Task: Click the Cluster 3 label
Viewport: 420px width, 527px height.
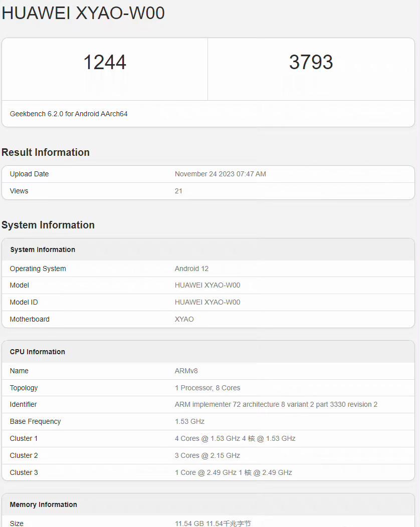Action: click(x=24, y=472)
